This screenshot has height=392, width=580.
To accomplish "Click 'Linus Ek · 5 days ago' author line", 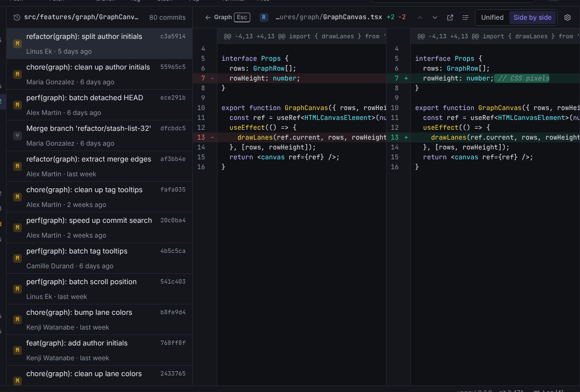I will pyautogui.click(x=59, y=51).
